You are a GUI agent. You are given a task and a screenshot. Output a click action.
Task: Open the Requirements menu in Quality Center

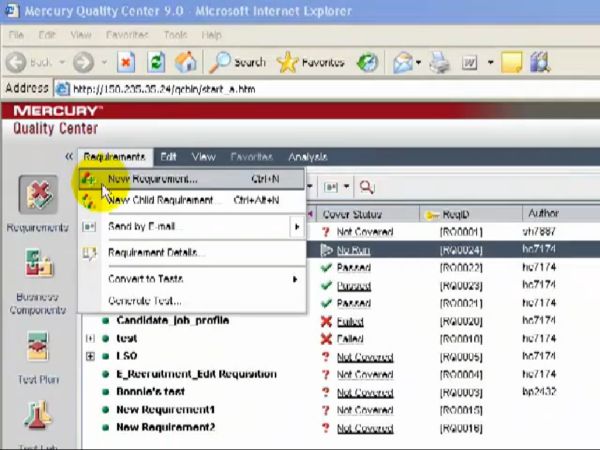pos(114,157)
